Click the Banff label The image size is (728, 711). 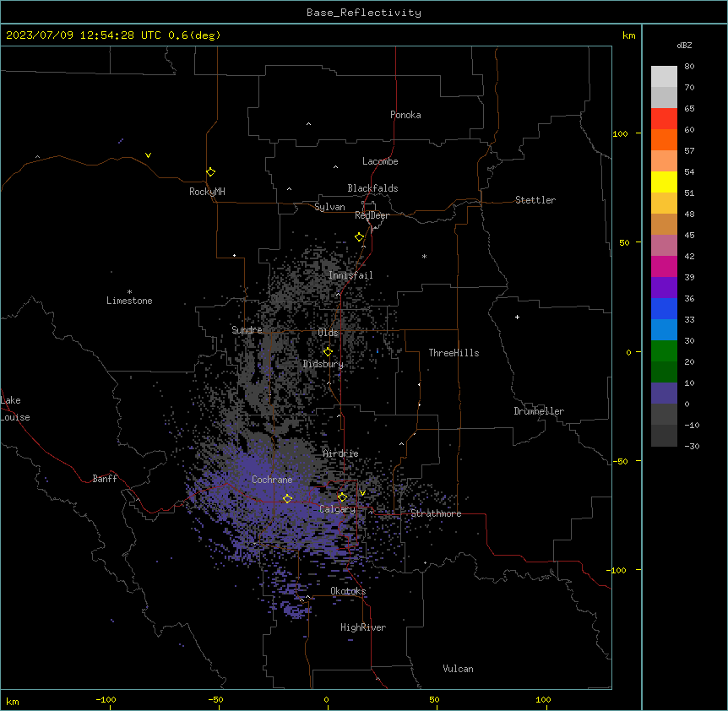(x=105, y=479)
